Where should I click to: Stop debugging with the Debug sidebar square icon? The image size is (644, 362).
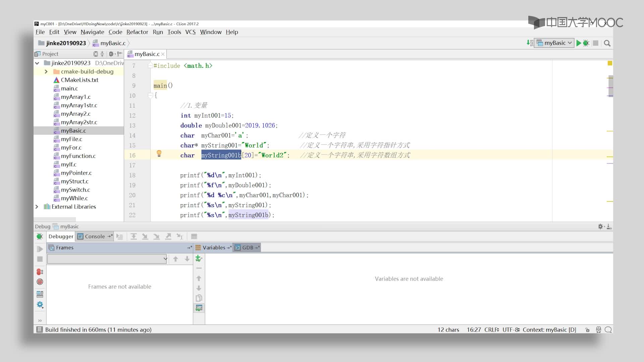coord(40,259)
